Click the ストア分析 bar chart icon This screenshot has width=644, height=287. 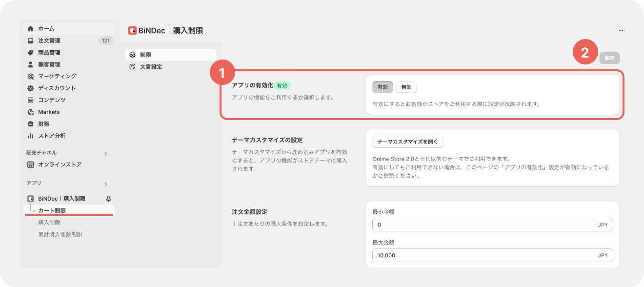(31, 136)
